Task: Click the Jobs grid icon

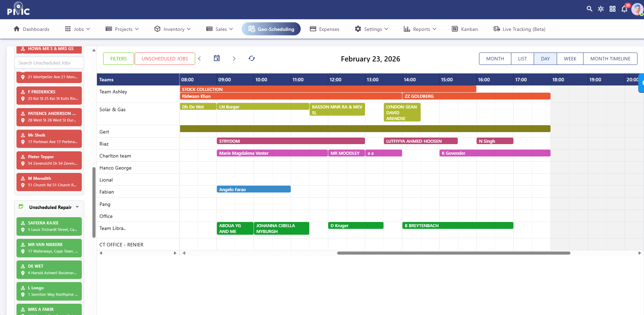Action: (68, 29)
